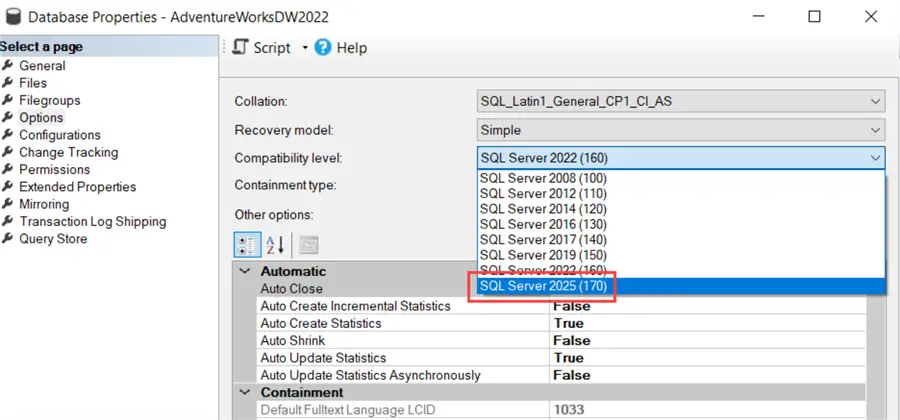The image size is (900, 420).
Task: Open the Filegroups page
Action: tap(49, 100)
